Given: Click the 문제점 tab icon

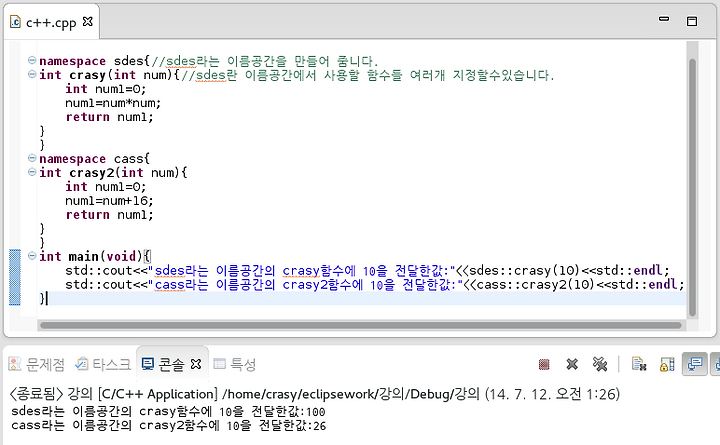Looking at the screenshot, I should (15, 364).
